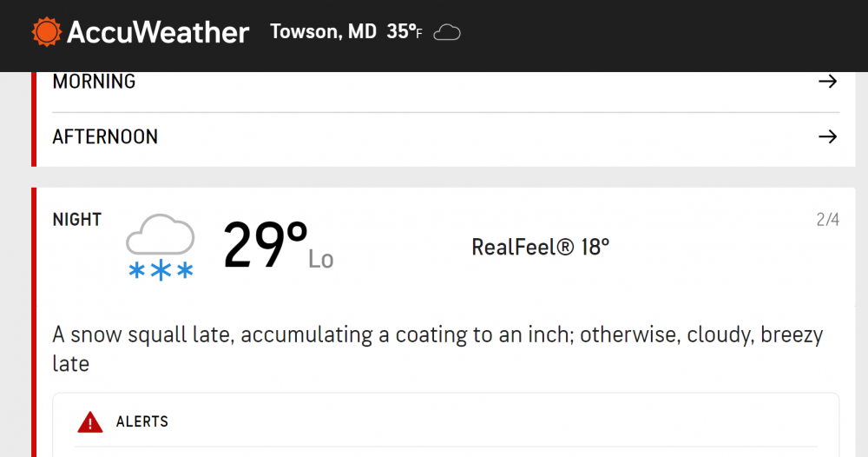
Task: Click the orange AccuWeather sun logo
Action: point(47,31)
